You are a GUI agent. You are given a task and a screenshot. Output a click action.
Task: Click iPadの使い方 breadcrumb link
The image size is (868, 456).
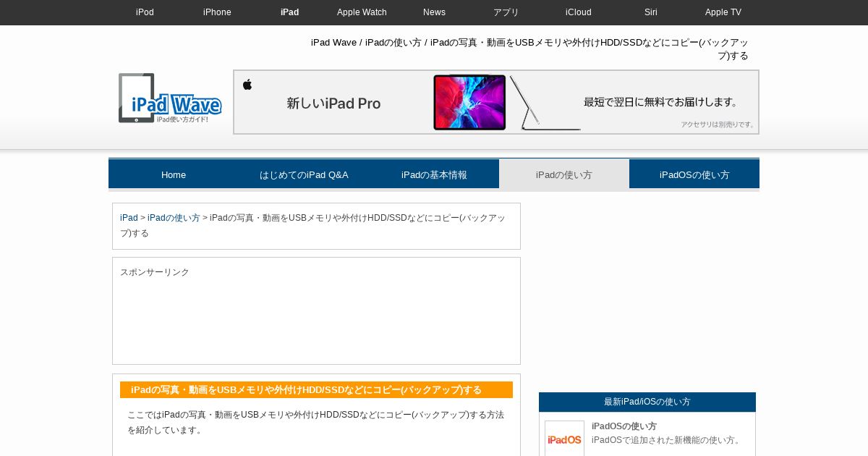tap(174, 218)
